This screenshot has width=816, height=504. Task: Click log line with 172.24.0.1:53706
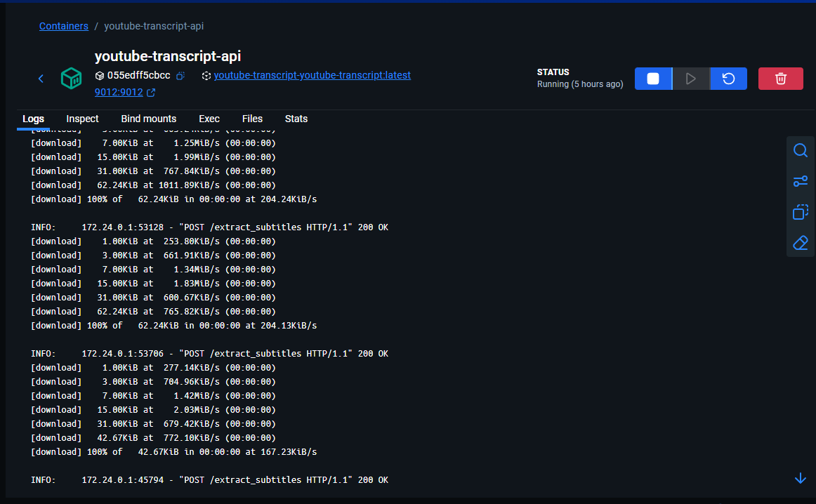209,354
